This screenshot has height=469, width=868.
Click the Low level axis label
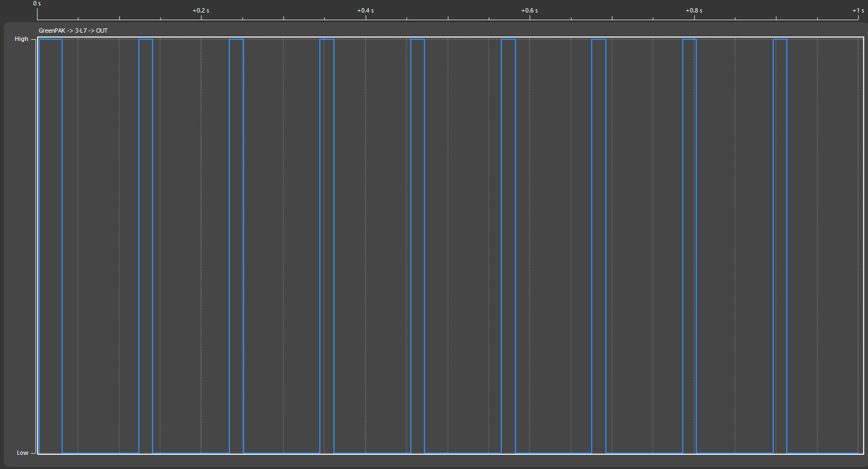23,453
